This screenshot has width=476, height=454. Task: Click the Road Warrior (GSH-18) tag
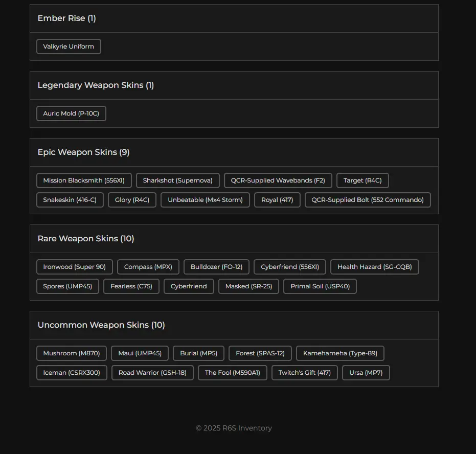click(x=152, y=373)
